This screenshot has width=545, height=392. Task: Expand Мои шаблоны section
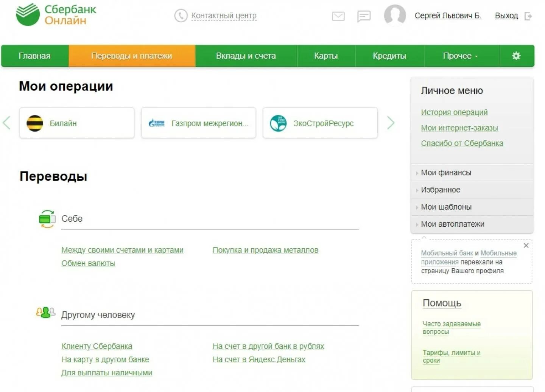pos(472,207)
